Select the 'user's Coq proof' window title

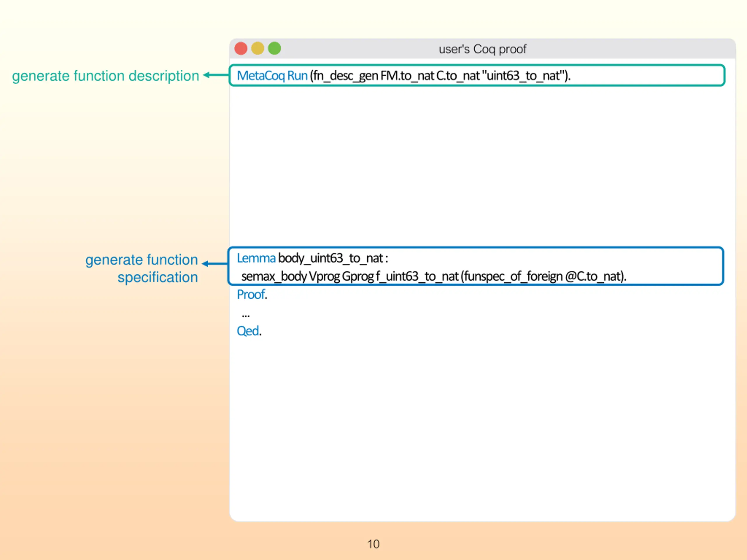[482, 49]
